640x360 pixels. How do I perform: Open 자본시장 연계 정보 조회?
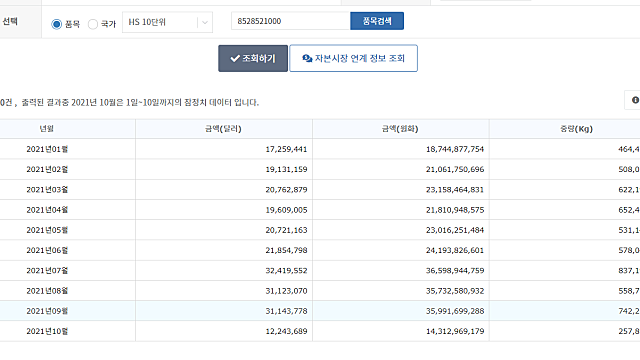pyautogui.click(x=353, y=58)
